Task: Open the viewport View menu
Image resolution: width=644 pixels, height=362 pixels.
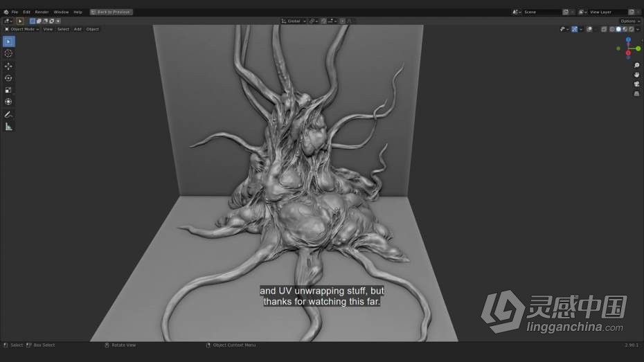Action: click(x=48, y=29)
